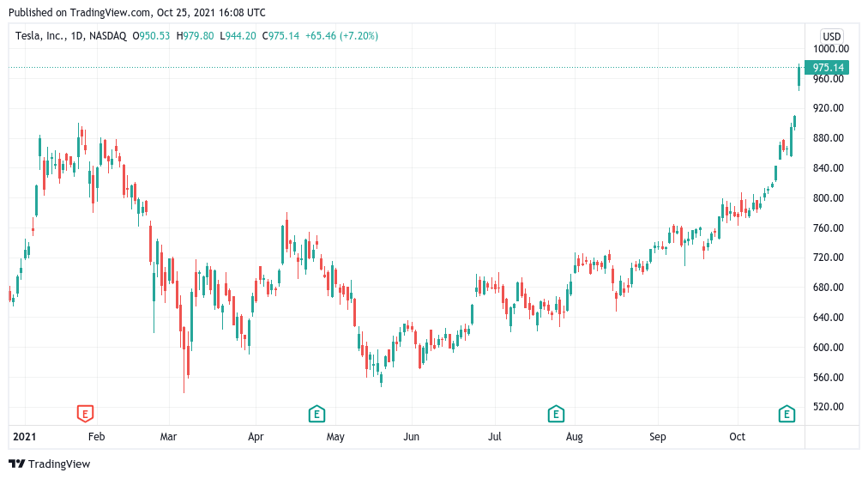Click the green earnings marker near Aug
Screen dimensions: 868x479
tap(556, 413)
